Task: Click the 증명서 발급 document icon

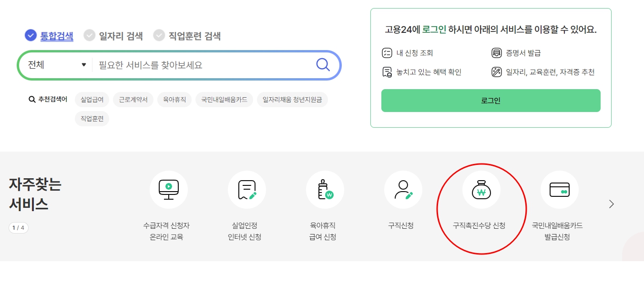Action: tap(496, 53)
